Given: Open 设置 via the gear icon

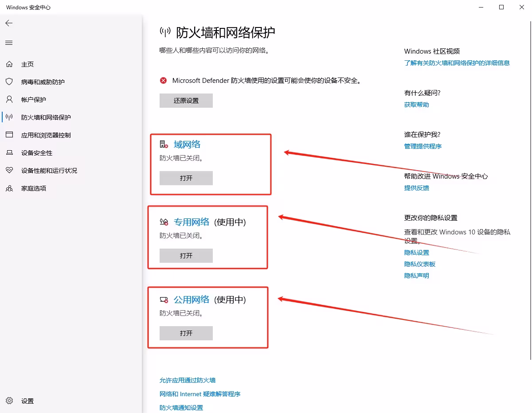Looking at the screenshot, I should (9, 401).
